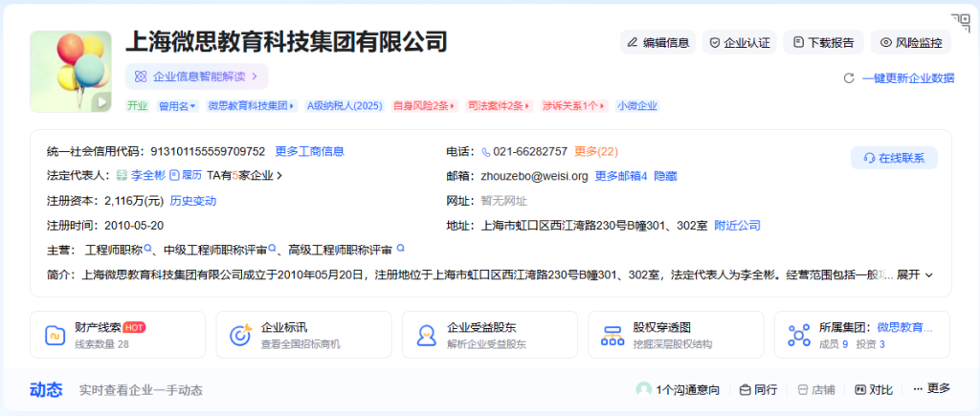
Task: Expand 涉诉关系1个 tag
Action: (x=574, y=105)
